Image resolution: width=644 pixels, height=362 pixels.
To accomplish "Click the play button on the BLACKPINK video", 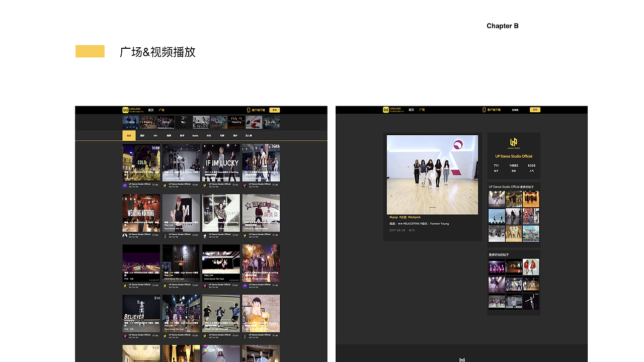I will click(x=432, y=175).
